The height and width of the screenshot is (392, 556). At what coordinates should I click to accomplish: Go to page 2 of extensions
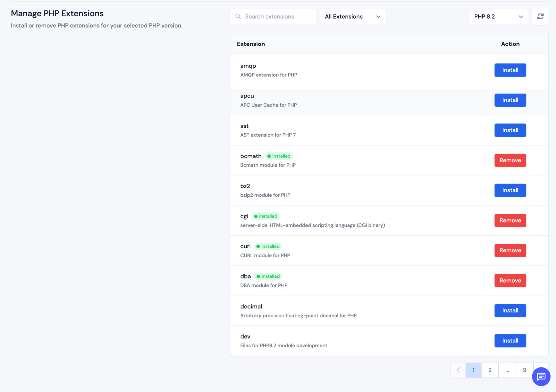(x=490, y=370)
